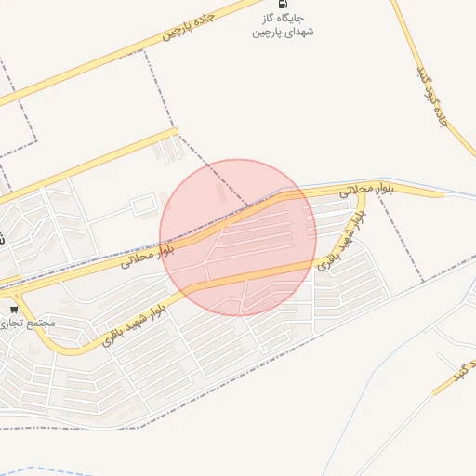This screenshot has height=476, width=476.
Task: Click the جاده پارچین road label
Action: (x=189, y=26)
